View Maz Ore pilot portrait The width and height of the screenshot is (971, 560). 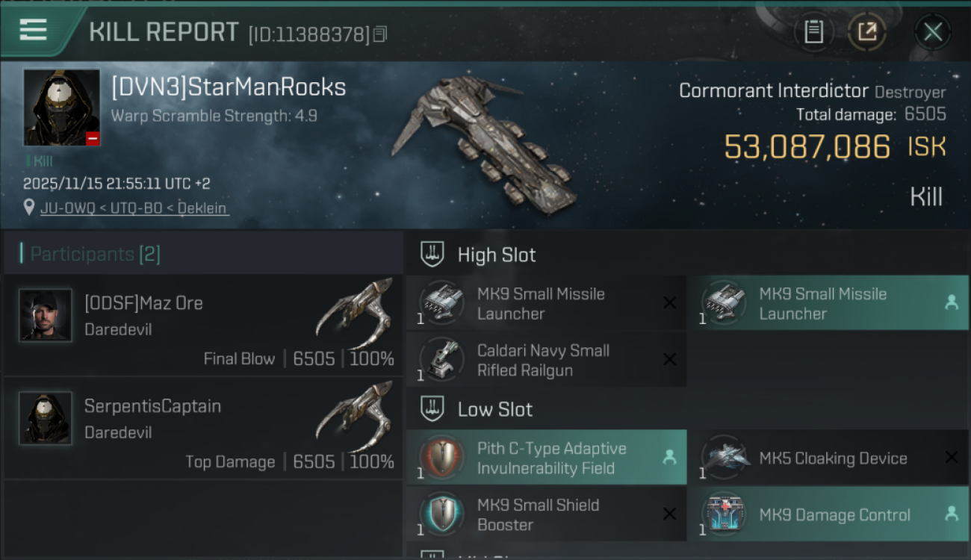[46, 315]
